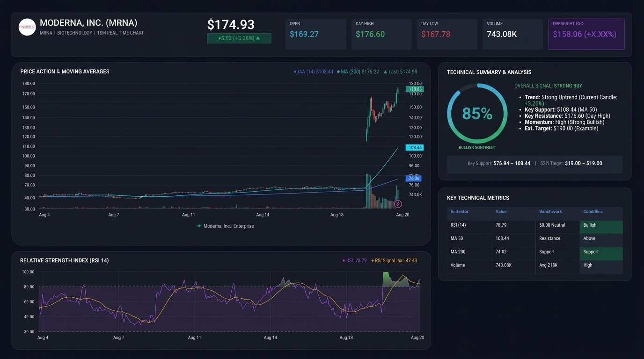Click the main $174.93 price in the header

(x=231, y=24)
